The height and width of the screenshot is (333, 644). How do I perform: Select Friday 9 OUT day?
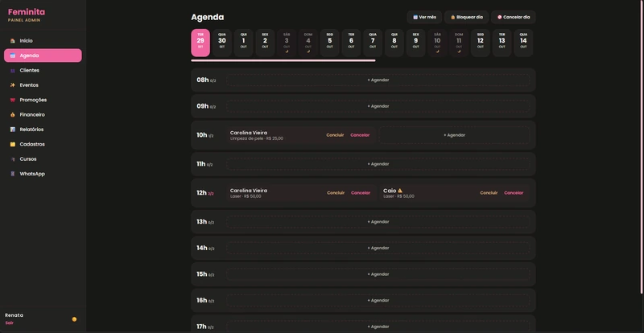point(415,43)
